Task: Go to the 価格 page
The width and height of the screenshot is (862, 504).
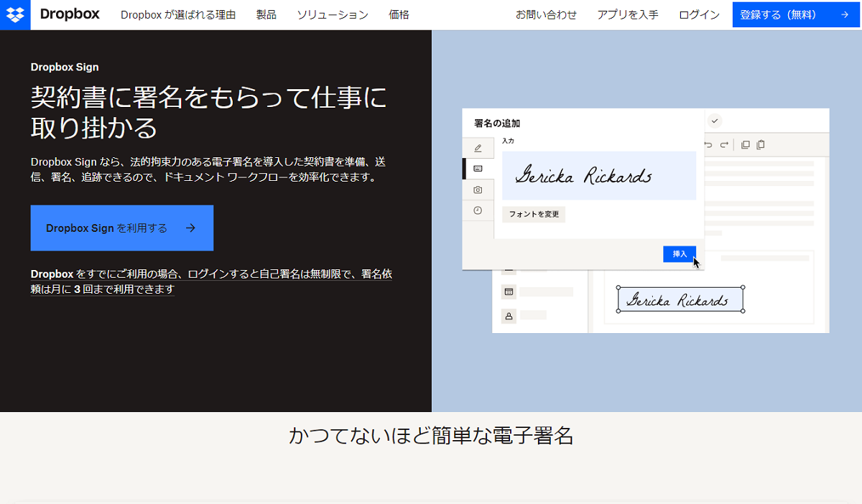Action: coord(399,14)
